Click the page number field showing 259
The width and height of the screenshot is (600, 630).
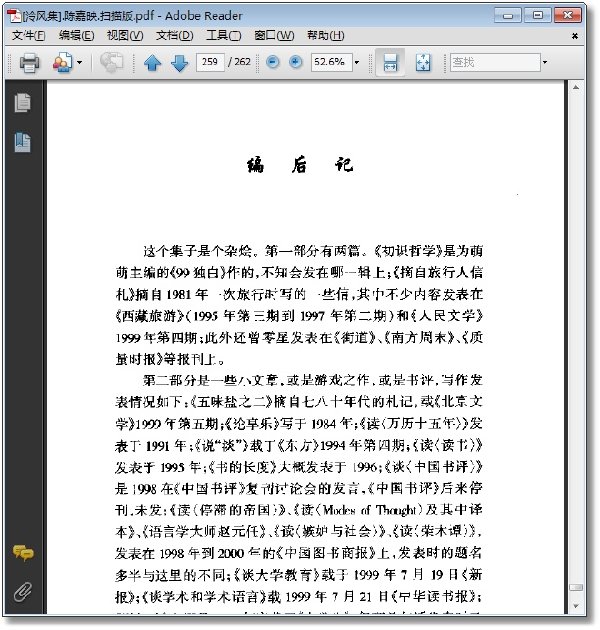point(210,62)
